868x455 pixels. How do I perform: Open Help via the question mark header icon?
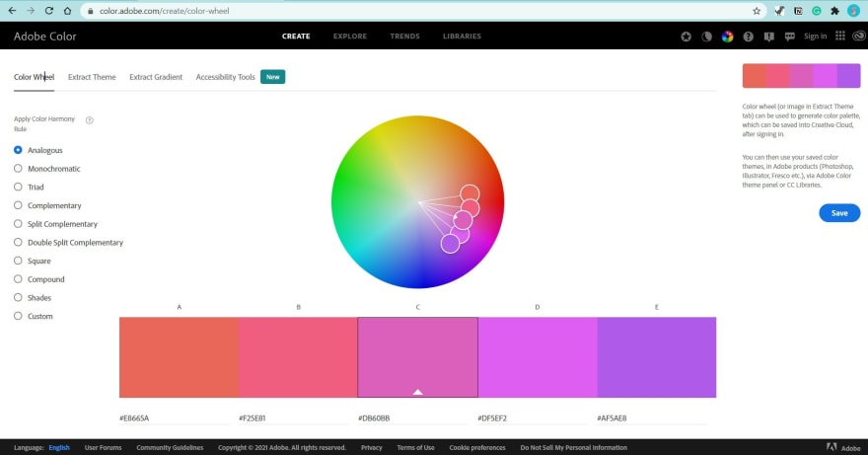click(749, 37)
